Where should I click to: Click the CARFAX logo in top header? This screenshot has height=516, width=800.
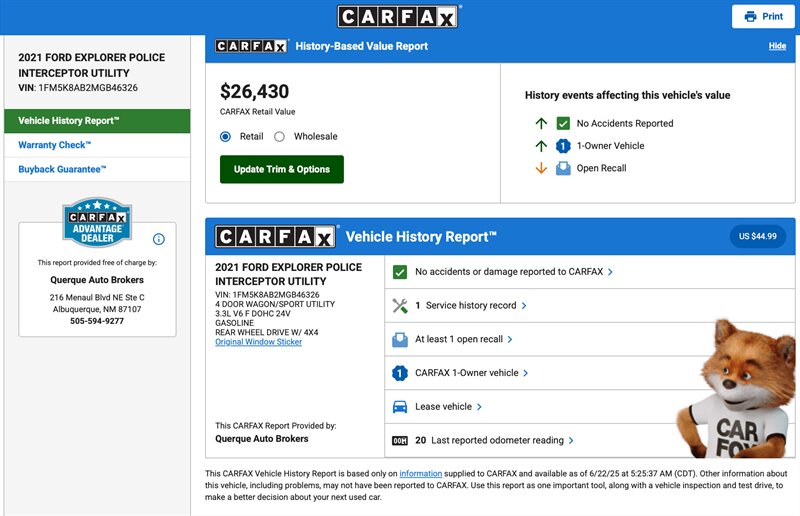[x=397, y=16]
